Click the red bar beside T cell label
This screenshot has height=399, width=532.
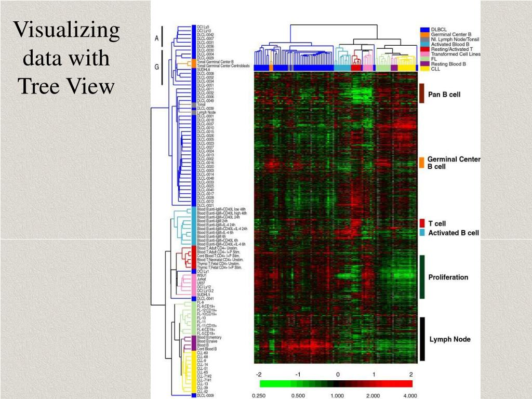422,223
